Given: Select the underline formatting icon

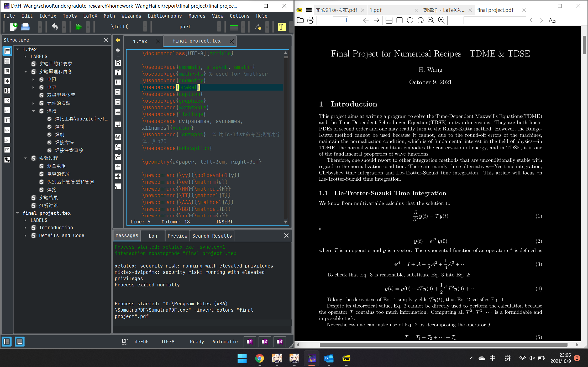Looking at the screenshot, I should pyautogui.click(x=118, y=82).
